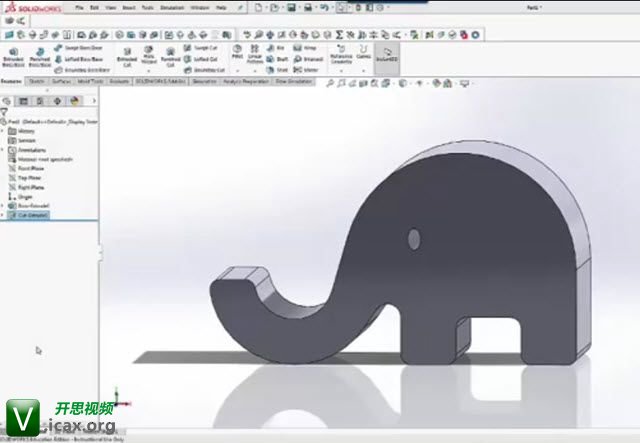Open the DisplayManager appearance tab
The width and height of the screenshot is (640, 443).
coord(73,101)
